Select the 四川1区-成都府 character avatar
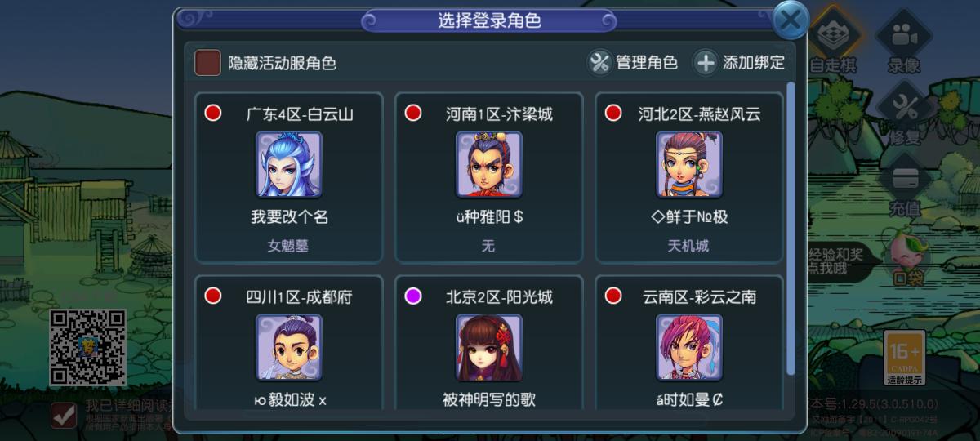 coord(289,347)
